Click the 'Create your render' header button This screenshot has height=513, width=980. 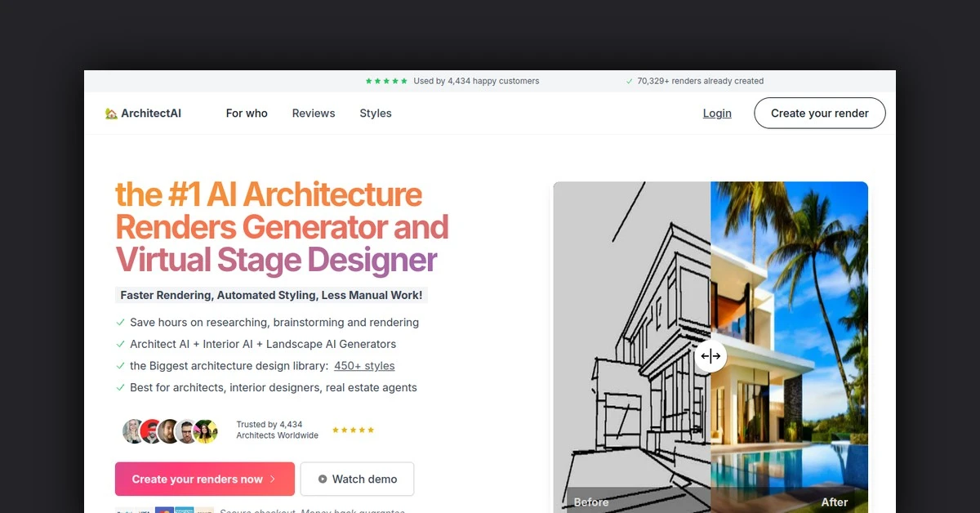(x=819, y=113)
